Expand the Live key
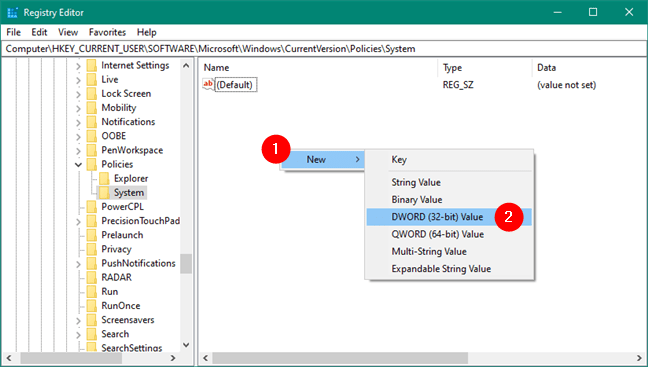 coord(79,80)
